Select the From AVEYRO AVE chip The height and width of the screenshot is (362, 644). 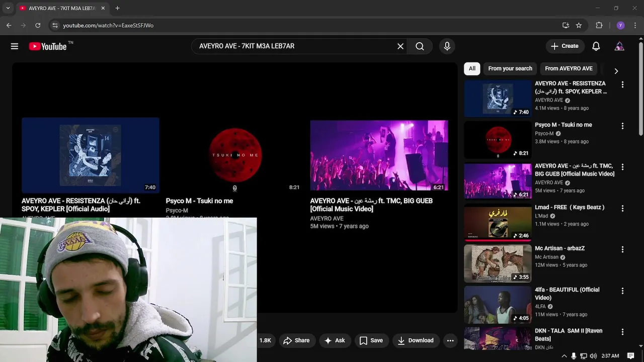(x=569, y=68)
